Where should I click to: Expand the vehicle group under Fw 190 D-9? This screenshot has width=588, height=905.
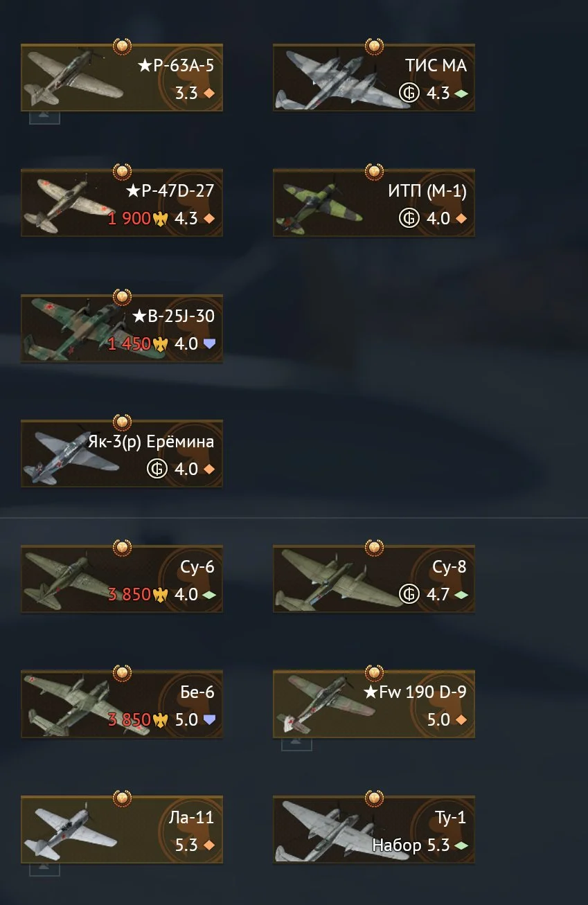tap(296, 744)
